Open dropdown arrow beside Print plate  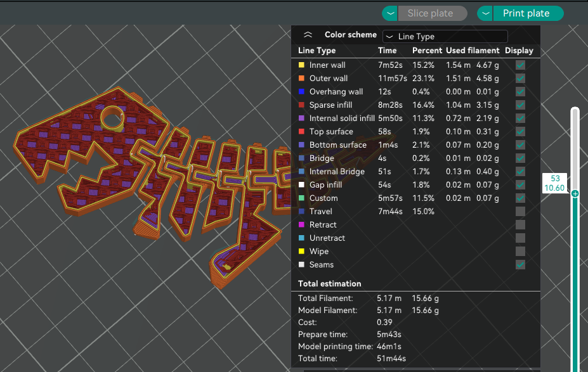[485, 13]
